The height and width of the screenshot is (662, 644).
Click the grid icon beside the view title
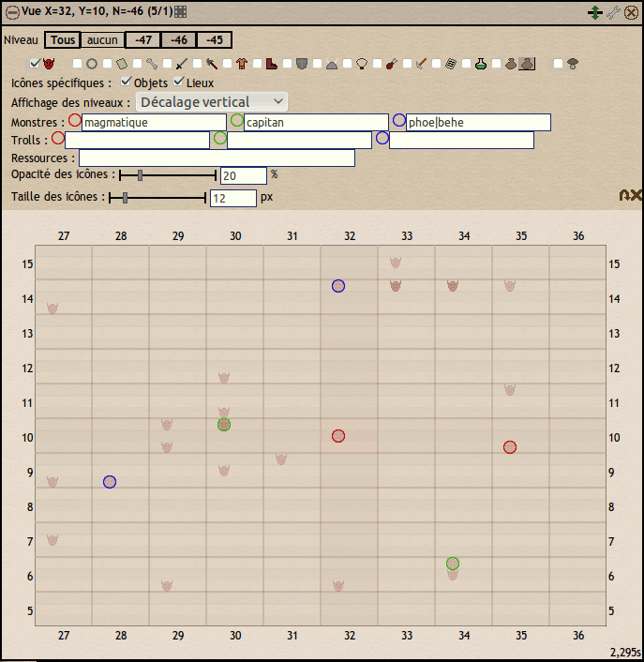pyautogui.click(x=180, y=12)
